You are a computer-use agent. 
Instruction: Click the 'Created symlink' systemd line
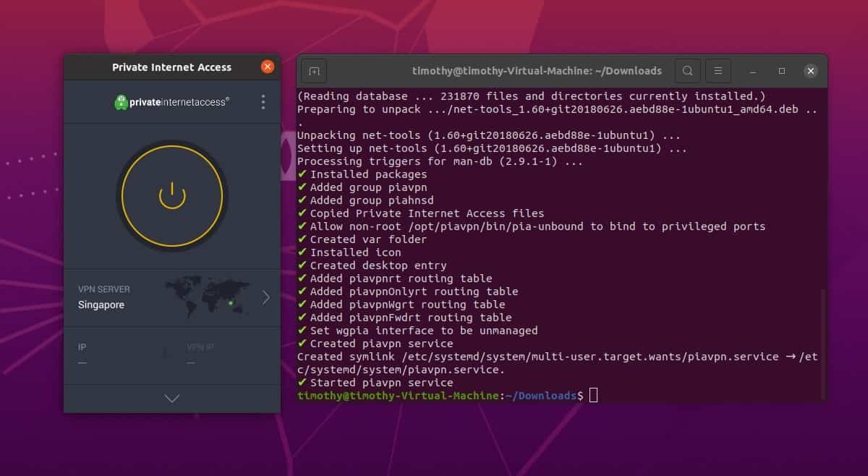(x=558, y=362)
